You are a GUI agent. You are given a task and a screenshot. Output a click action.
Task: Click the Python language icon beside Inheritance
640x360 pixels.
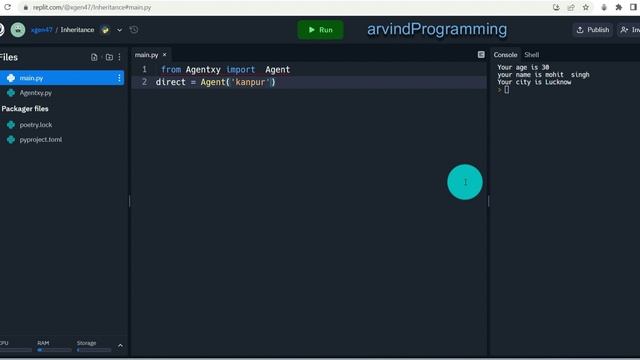pos(105,30)
